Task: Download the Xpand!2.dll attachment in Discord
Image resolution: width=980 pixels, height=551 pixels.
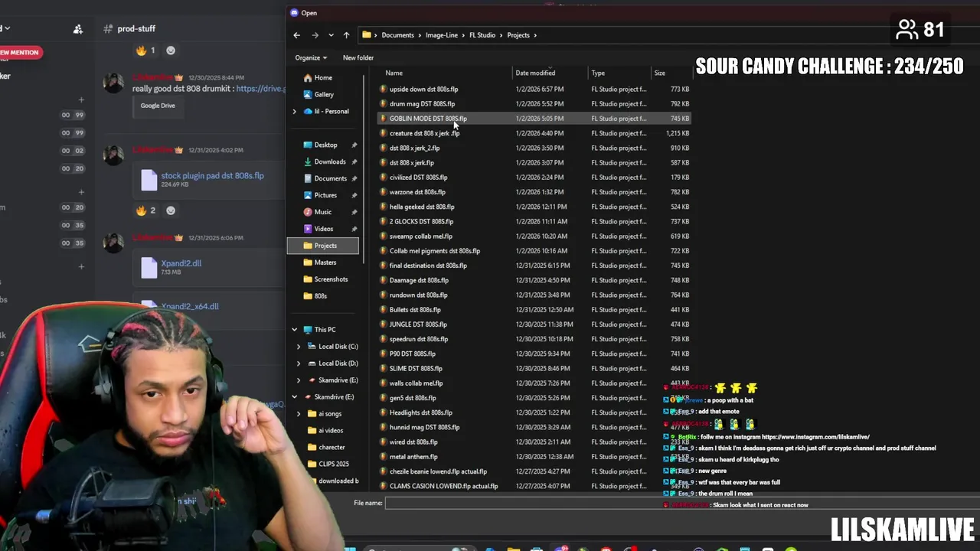Action: pos(181,263)
